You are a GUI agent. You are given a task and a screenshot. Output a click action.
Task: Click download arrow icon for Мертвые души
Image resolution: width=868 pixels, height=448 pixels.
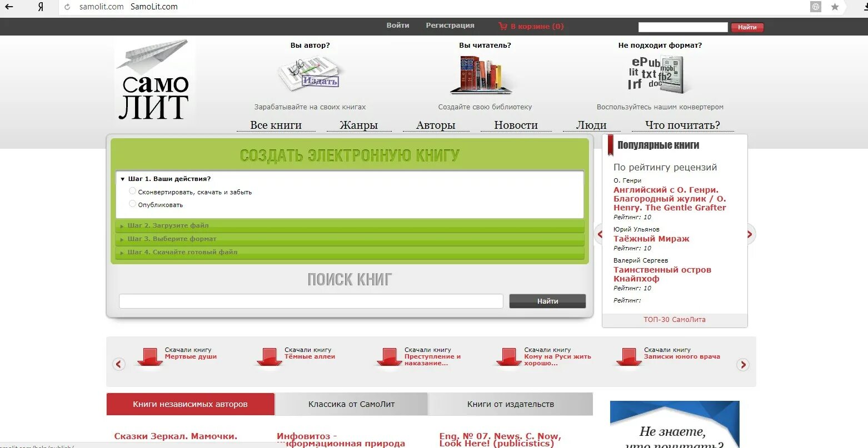(x=149, y=357)
